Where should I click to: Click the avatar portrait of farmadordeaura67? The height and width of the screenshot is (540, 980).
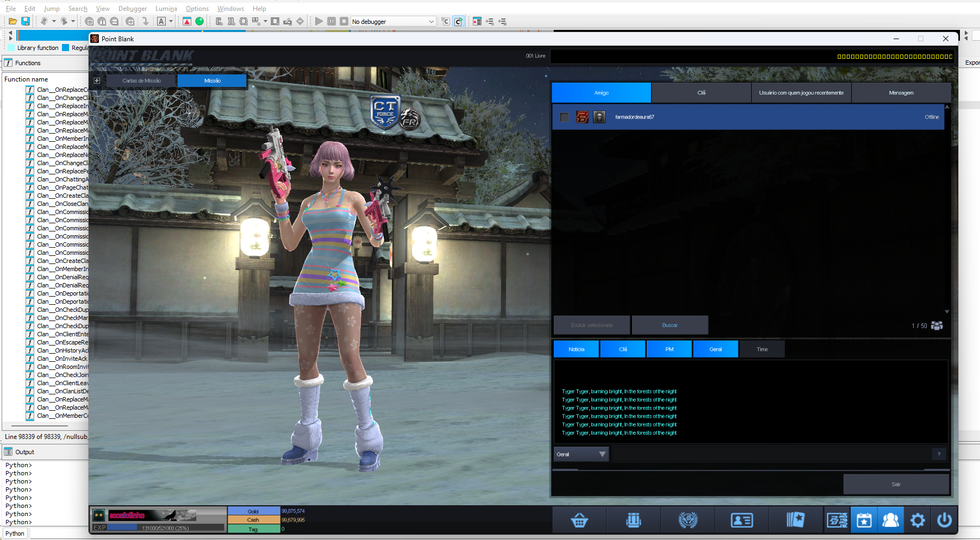coord(599,117)
